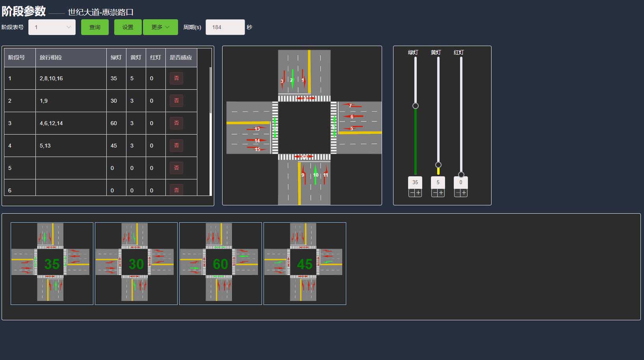Click the 阶段号 column header
Viewport: 644px width, 360px height.
(x=20, y=57)
